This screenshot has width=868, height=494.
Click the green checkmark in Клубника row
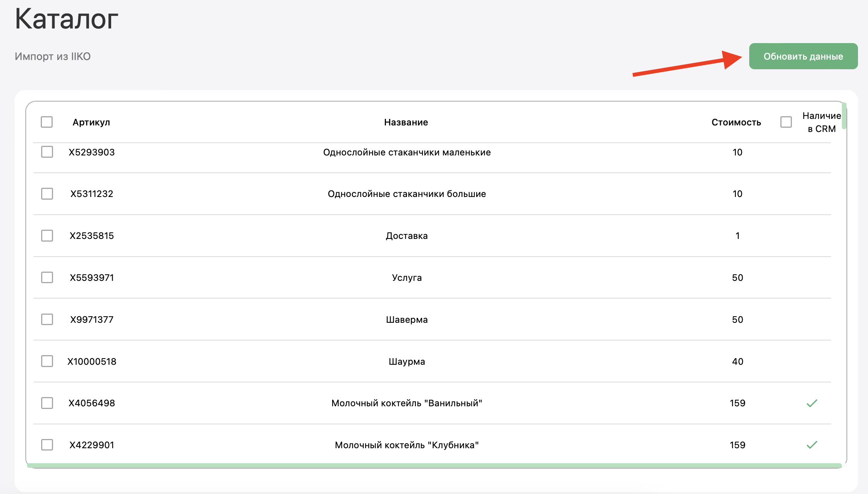(811, 445)
